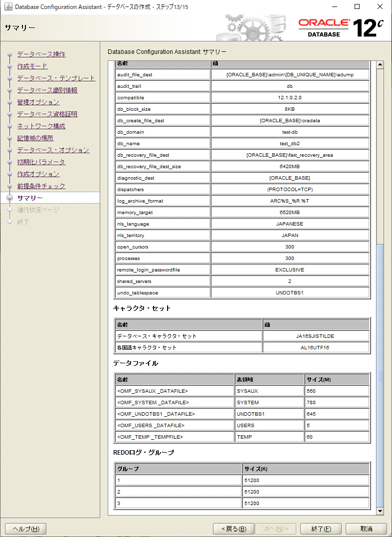This screenshot has height=537, width=392.
Task: Select the shared_servers name cell
Action: [163, 281]
